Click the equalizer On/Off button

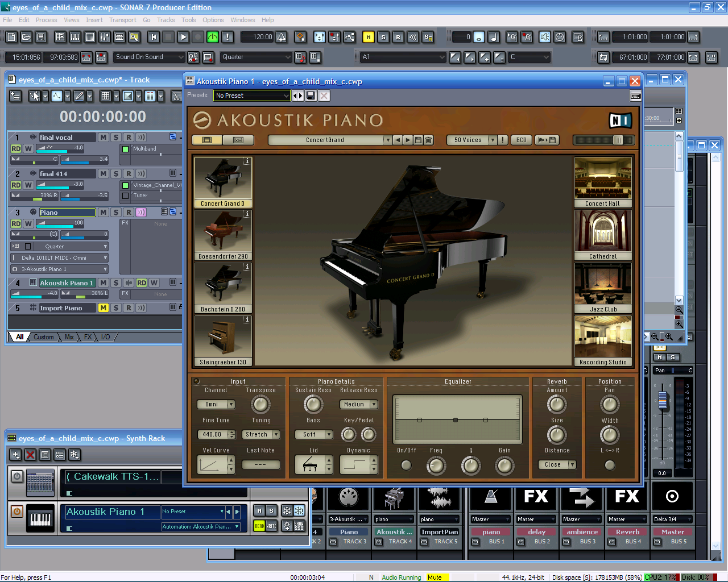coord(406,465)
